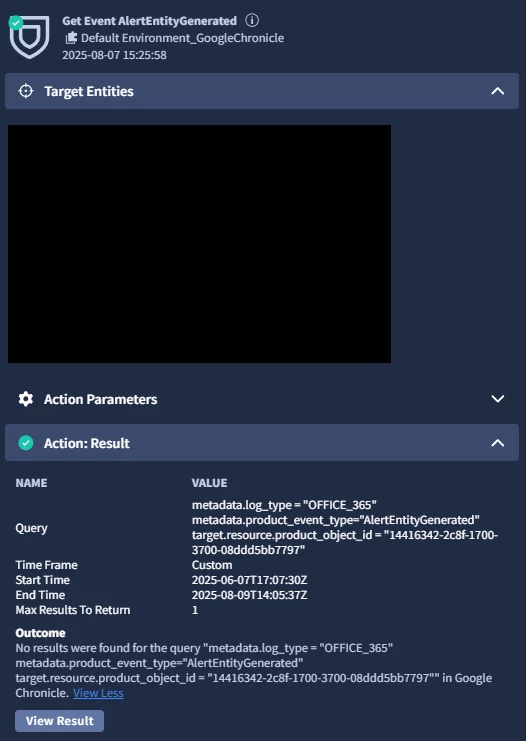Collapse the Target Entities section
The image size is (526, 741).
498,91
